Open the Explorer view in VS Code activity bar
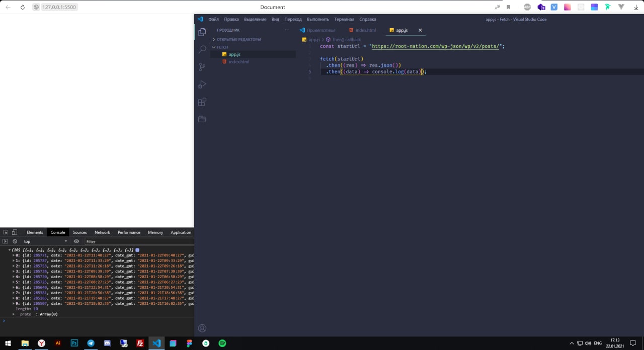The height and width of the screenshot is (350, 644). tap(202, 32)
